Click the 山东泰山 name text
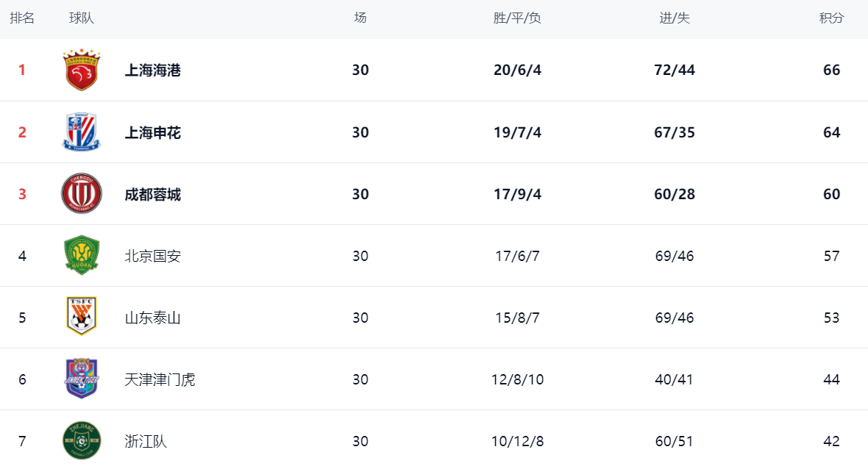Image resolution: width=868 pixels, height=469 pixels. tap(153, 318)
